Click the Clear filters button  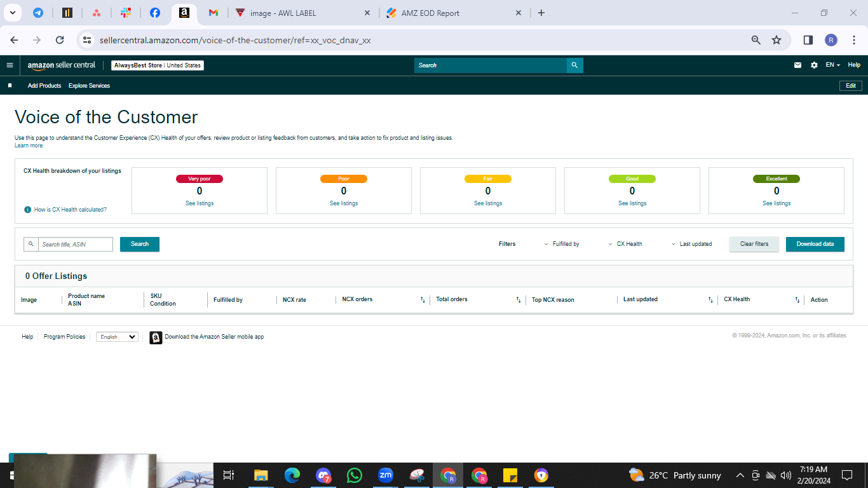[x=754, y=244]
